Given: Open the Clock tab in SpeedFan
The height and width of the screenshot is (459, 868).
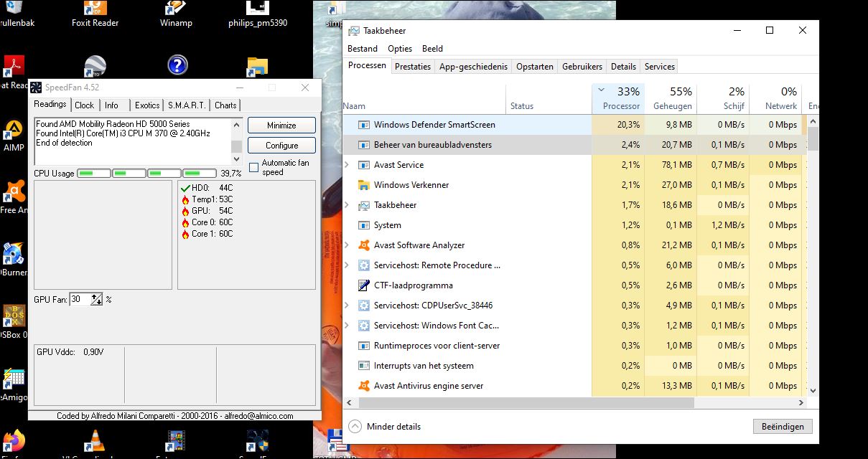Looking at the screenshot, I should 85,105.
